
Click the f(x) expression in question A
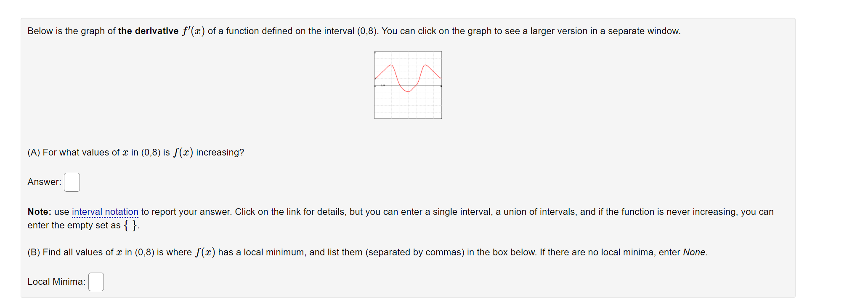tap(183, 153)
